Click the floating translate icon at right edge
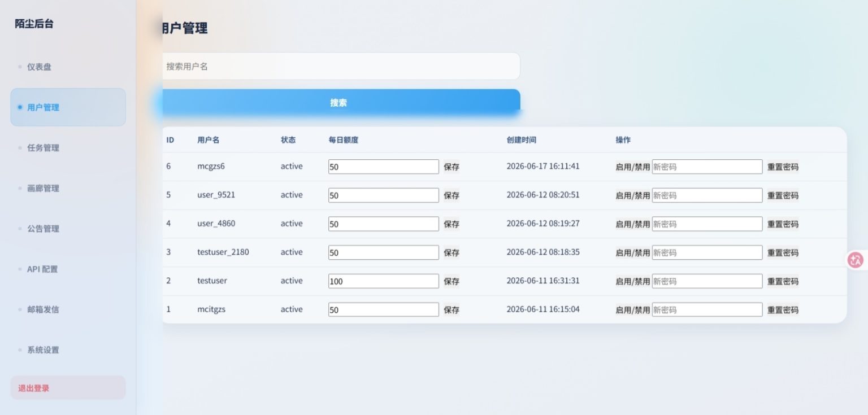 coord(856,260)
